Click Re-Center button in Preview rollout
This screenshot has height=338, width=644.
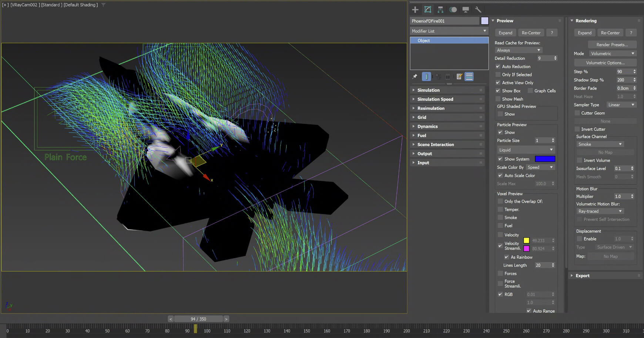pyautogui.click(x=531, y=33)
